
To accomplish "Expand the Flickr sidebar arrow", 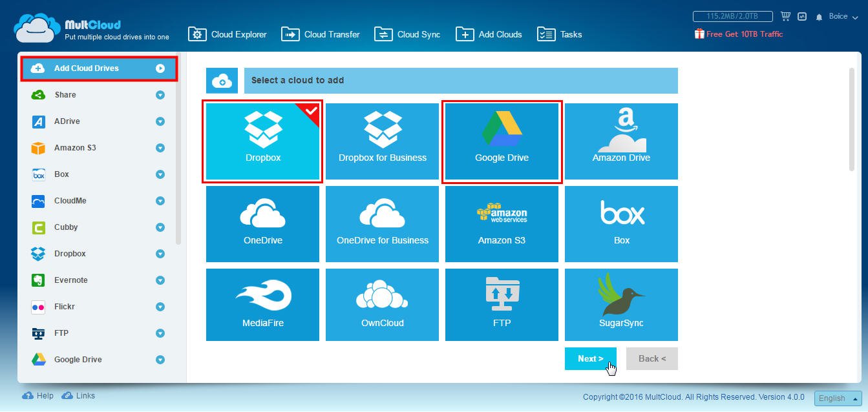I will pos(160,307).
